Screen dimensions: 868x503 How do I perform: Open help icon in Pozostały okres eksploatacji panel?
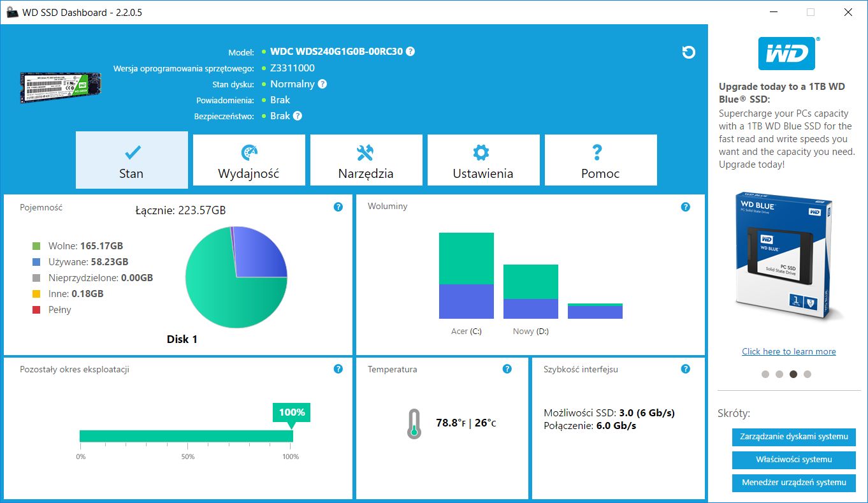(x=338, y=369)
